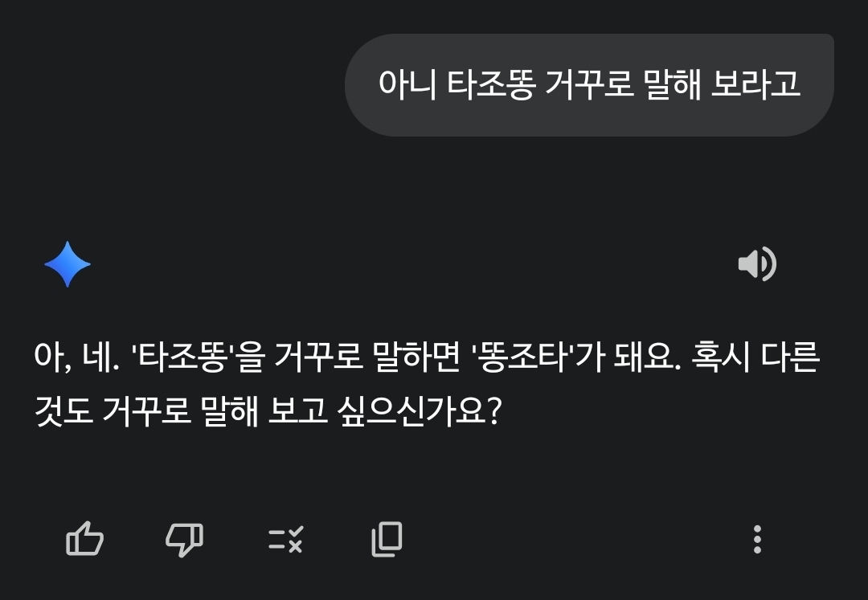Screen dimensions: 868x600
Task: Tap the user message bubble
Action: click(589, 84)
